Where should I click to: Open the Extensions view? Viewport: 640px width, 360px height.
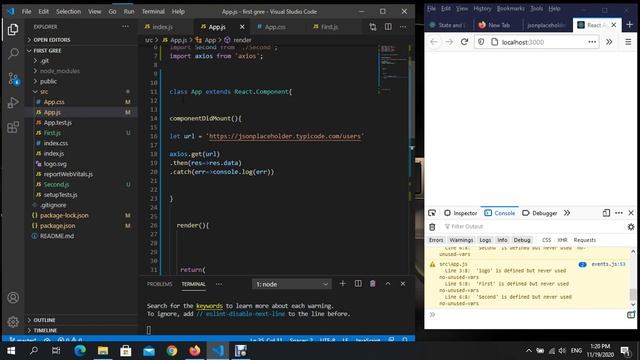(x=13, y=127)
